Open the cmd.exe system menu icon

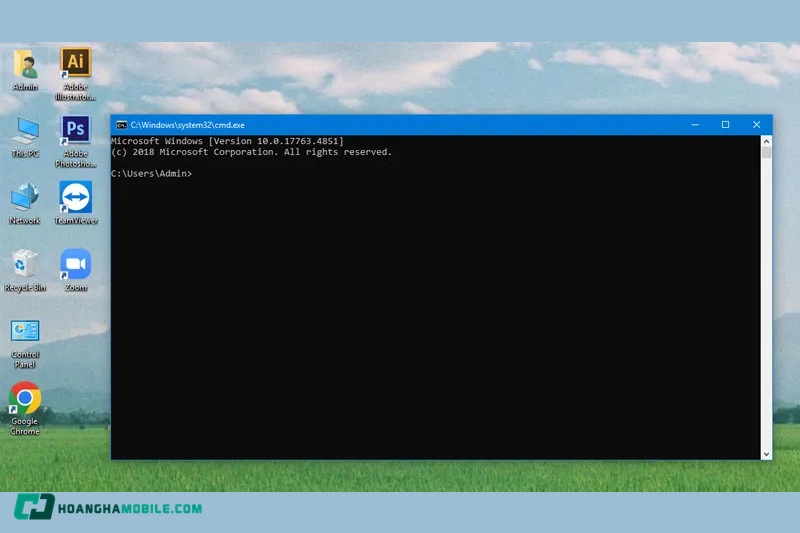[x=121, y=125]
